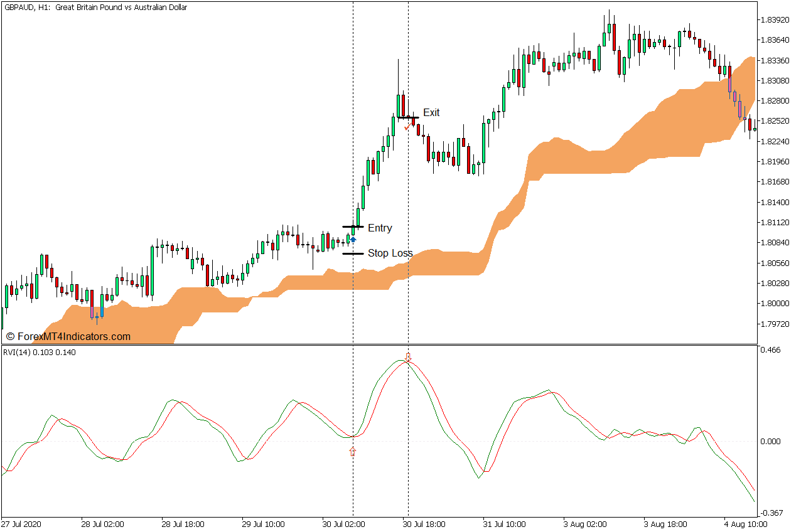
Task: Select the 30 Jul 18:00 time label
Action: pyautogui.click(x=424, y=524)
